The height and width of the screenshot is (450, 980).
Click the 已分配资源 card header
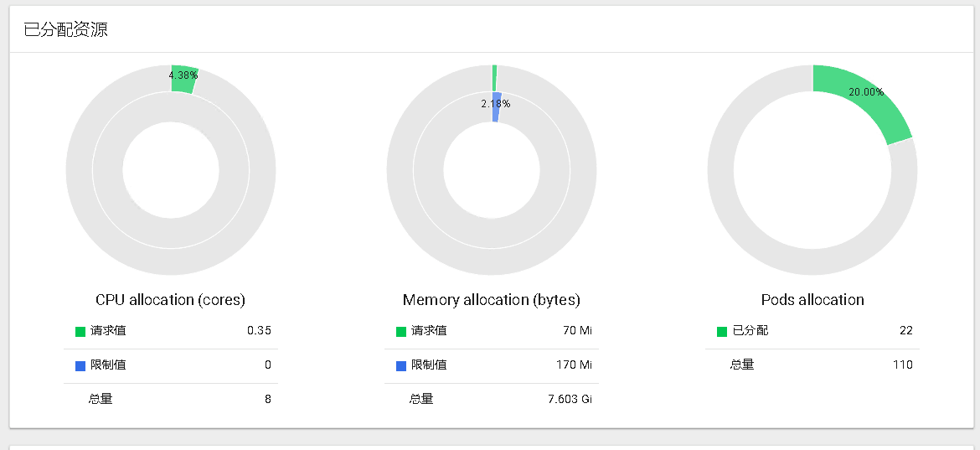[x=65, y=30]
